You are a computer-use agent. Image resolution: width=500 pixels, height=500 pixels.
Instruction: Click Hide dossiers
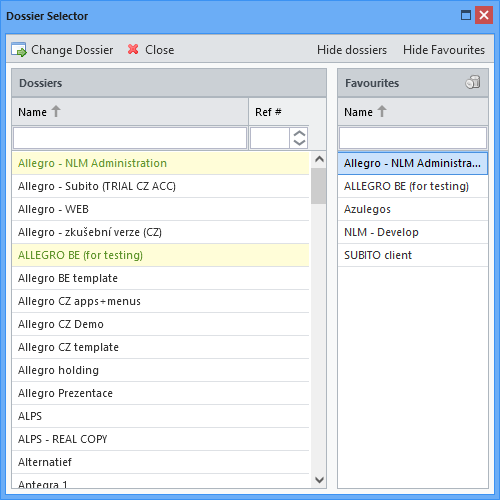tap(352, 50)
